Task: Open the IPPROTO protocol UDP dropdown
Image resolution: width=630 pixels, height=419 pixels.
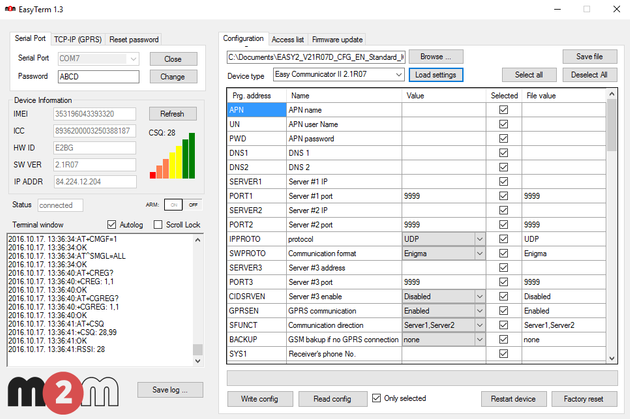Action: 479,239
